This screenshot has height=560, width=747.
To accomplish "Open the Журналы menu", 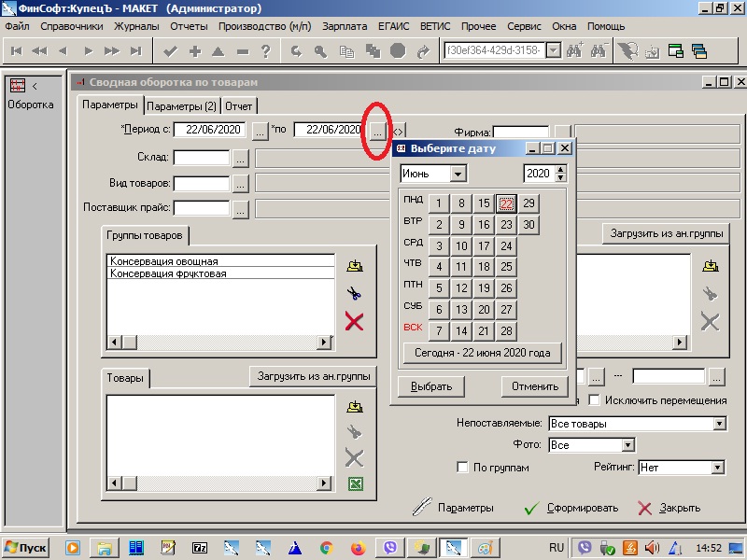I will [x=136, y=26].
